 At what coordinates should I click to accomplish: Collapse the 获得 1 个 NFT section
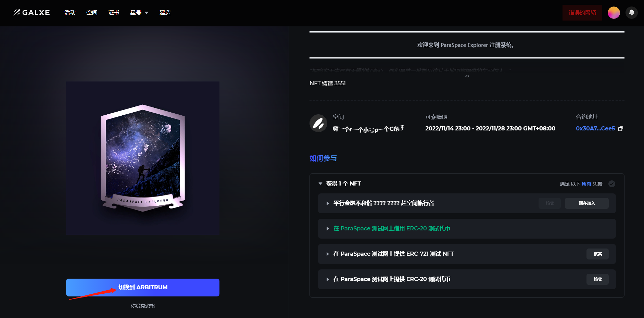pyautogui.click(x=320, y=184)
